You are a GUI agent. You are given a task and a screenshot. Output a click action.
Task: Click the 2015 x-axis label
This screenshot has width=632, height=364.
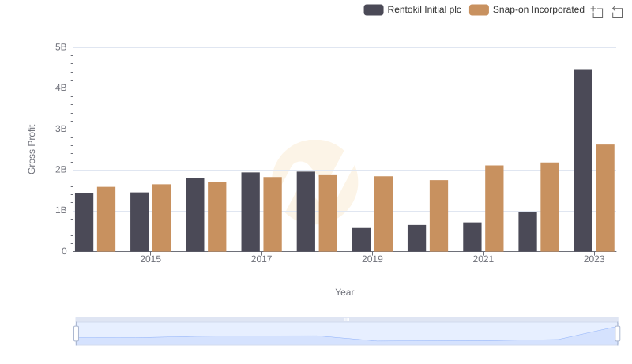[150, 259]
